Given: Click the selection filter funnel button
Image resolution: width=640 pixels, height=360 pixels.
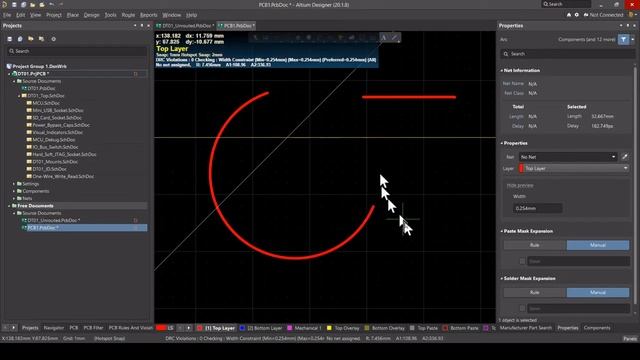Looking at the screenshot, I should click(623, 39).
